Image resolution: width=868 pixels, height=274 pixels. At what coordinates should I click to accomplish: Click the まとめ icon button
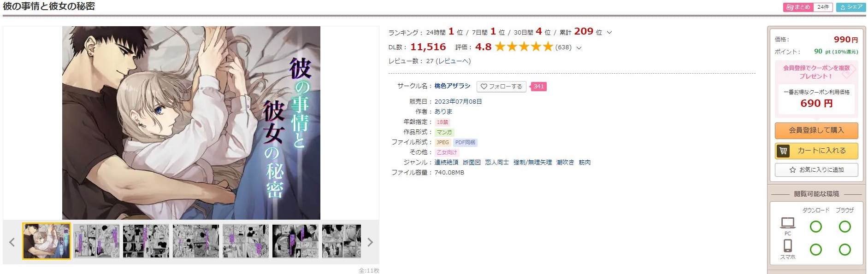click(798, 7)
